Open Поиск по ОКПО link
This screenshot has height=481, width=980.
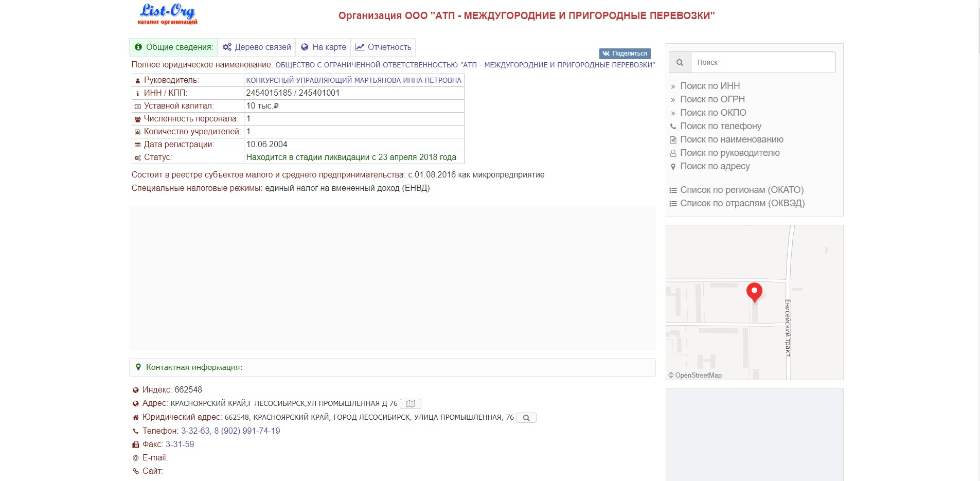pyautogui.click(x=713, y=113)
